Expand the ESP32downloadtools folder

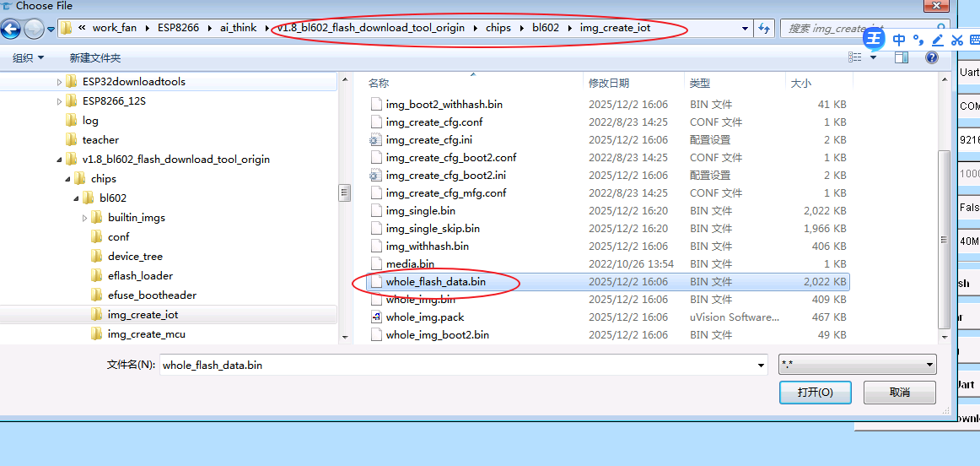pyautogui.click(x=60, y=82)
